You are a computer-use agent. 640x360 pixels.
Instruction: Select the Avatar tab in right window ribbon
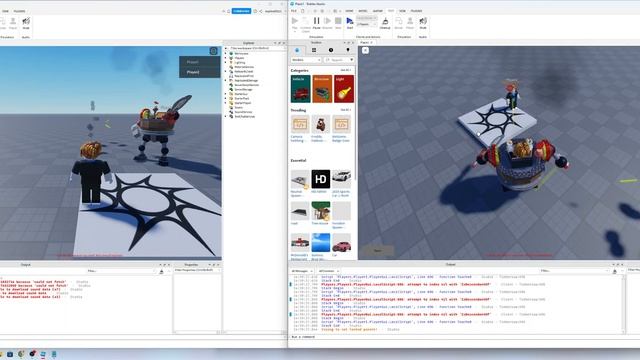(378, 11)
